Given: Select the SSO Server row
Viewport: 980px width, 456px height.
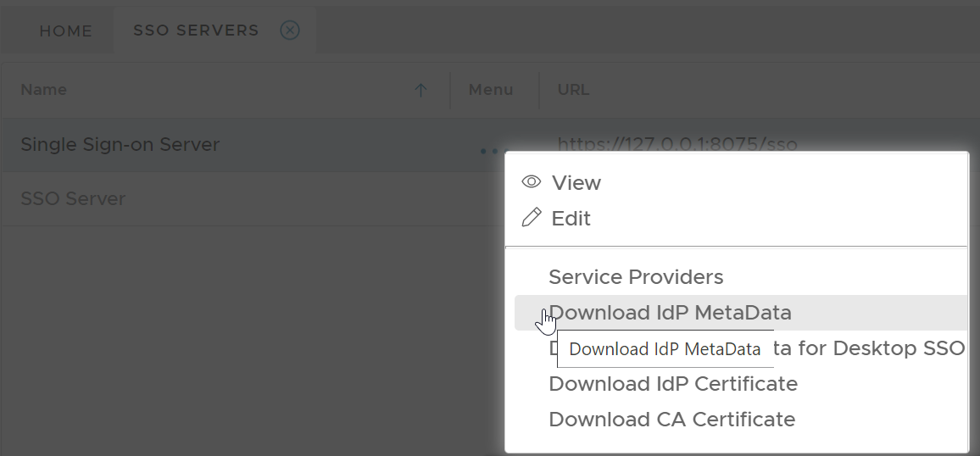Looking at the screenshot, I should [x=73, y=199].
